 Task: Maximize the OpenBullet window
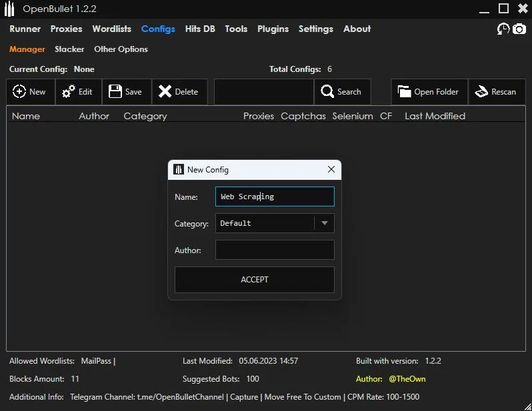pos(503,9)
